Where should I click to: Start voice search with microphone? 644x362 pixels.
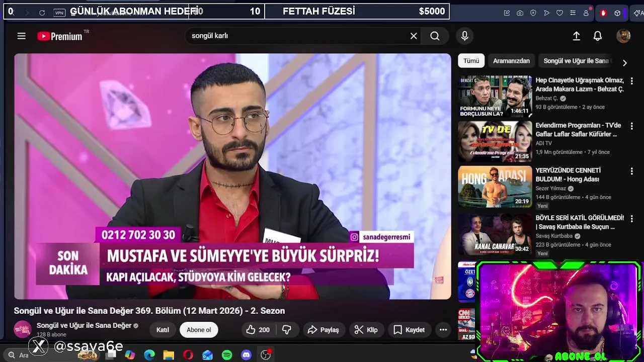click(465, 36)
